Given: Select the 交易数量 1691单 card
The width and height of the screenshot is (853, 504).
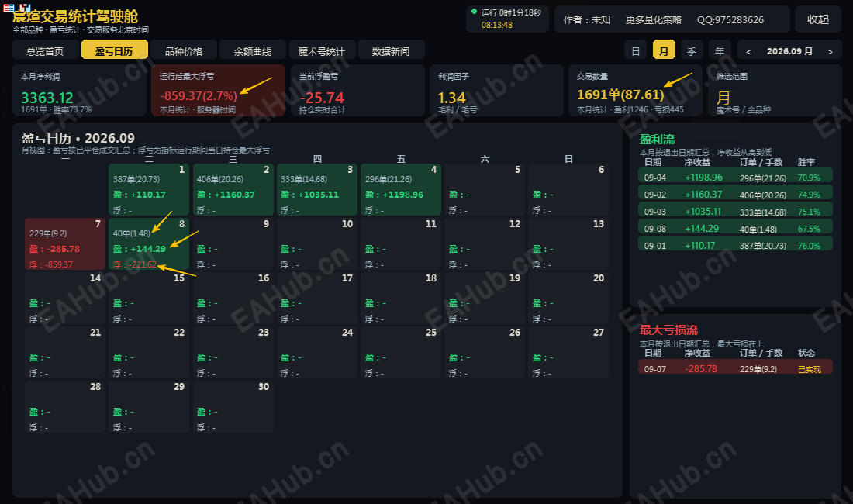Looking at the screenshot, I should point(636,90).
